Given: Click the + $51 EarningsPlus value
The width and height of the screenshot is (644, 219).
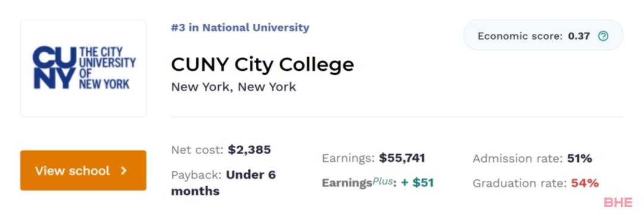Looking at the screenshot, I should click(417, 183).
